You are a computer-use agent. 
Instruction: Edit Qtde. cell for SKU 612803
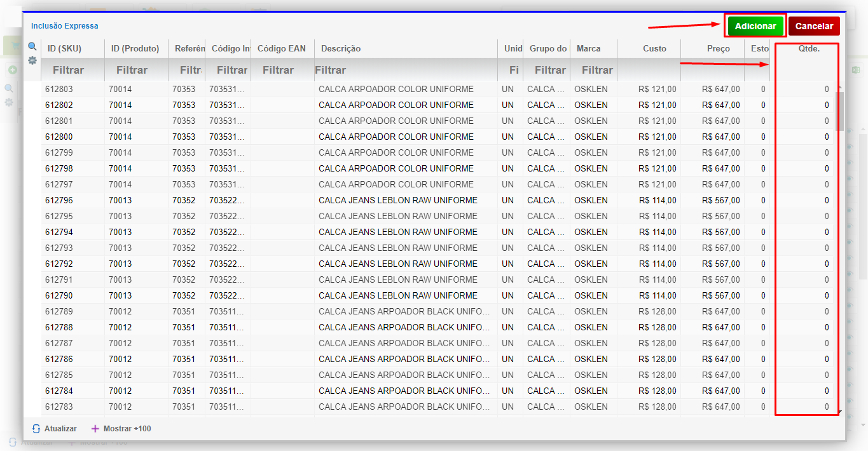point(804,89)
